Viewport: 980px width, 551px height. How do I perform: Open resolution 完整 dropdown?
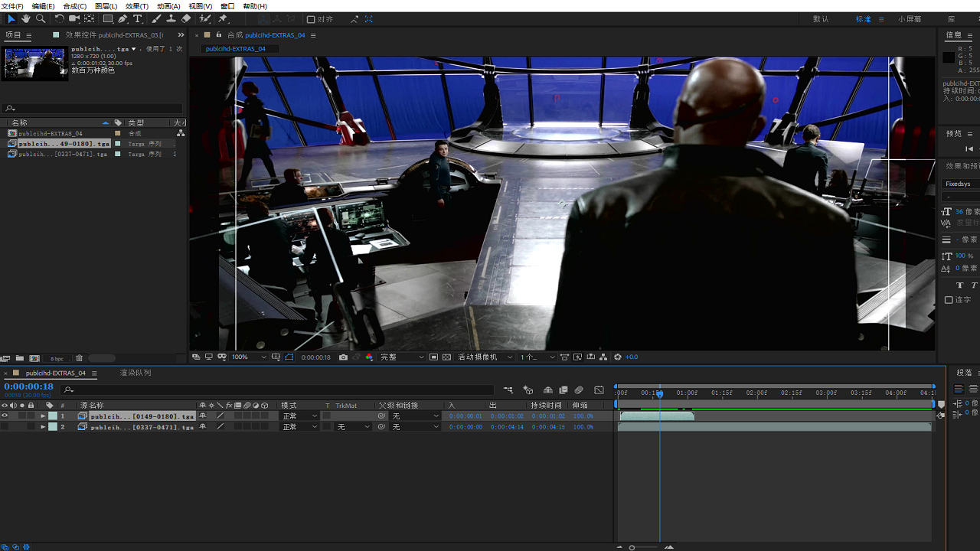click(402, 357)
